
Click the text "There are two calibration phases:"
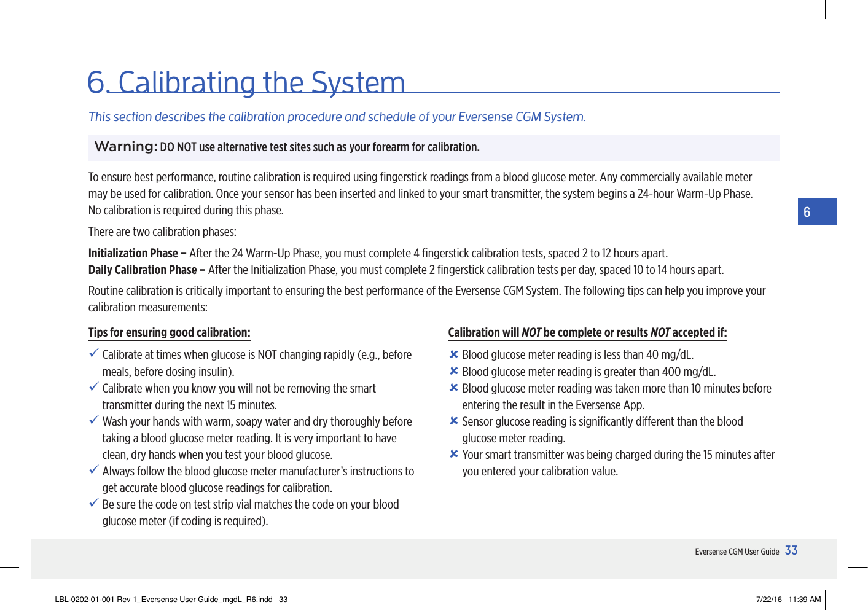pos(162,232)
